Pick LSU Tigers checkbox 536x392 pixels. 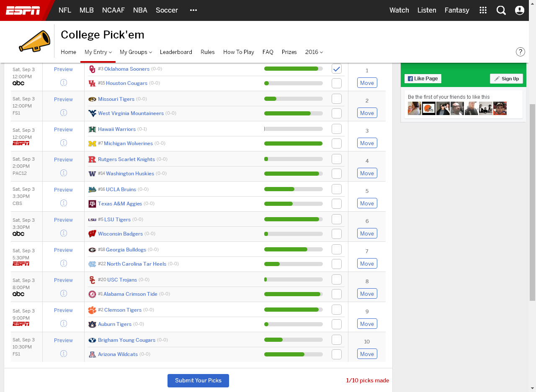tap(337, 219)
